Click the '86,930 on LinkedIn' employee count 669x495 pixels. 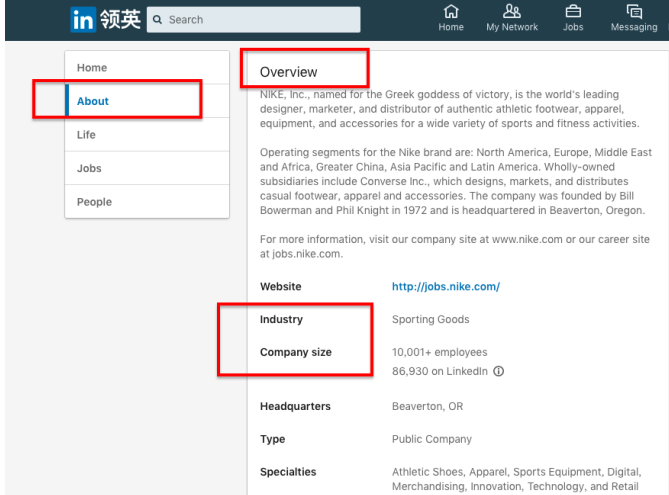click(x=439, y=372)
